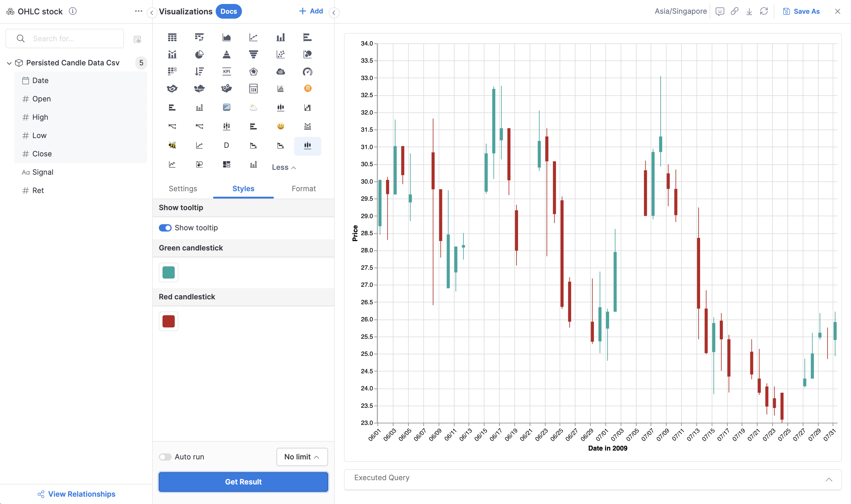Image resolution: width=851 pixels, height=504 pixels.
Task: Switch off the Show tooltip toggle
Action: click(165, 228)
